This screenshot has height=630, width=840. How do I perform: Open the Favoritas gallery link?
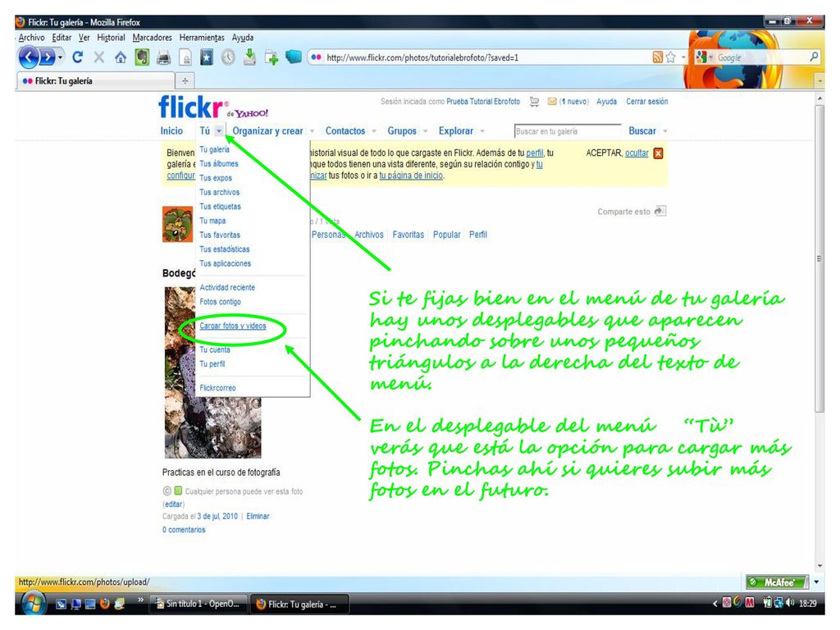click(x=409, y=235)
